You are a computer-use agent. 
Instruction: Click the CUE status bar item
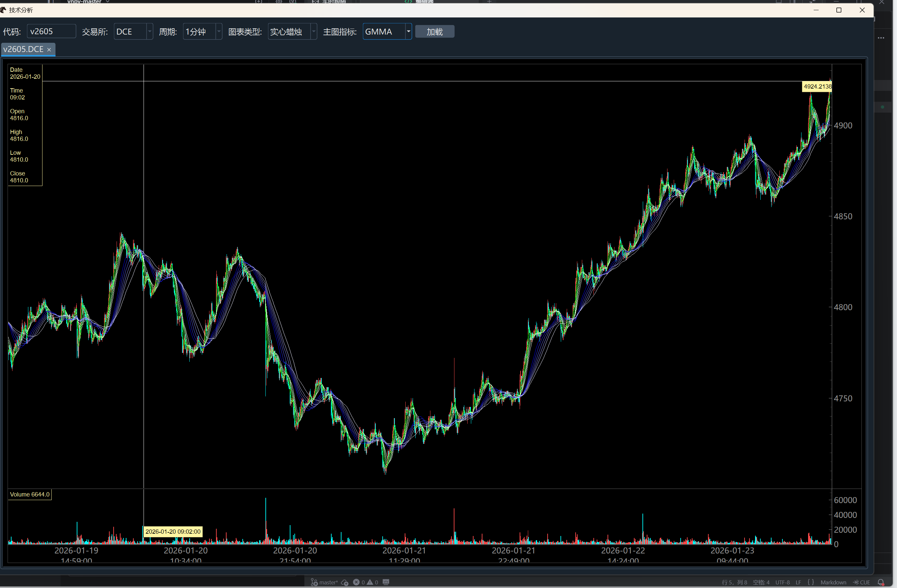tap(862, 582)
